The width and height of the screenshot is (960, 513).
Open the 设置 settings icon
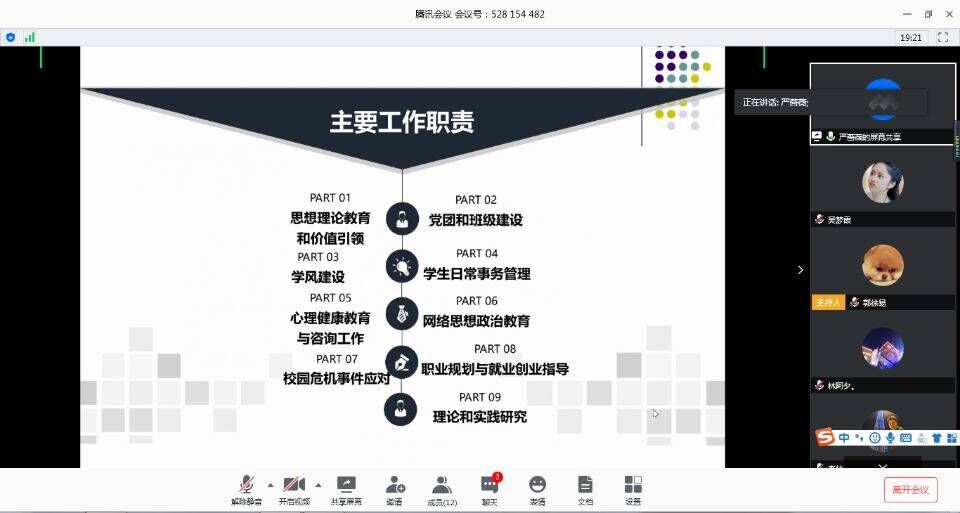pyautogui.click(x=633, y=489)
